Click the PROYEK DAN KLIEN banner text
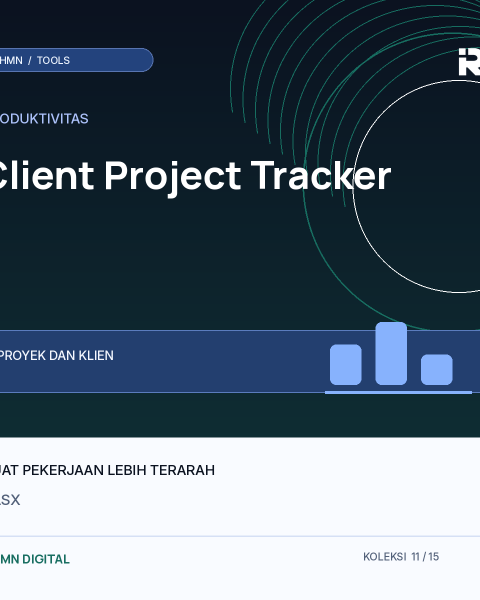 57,355
